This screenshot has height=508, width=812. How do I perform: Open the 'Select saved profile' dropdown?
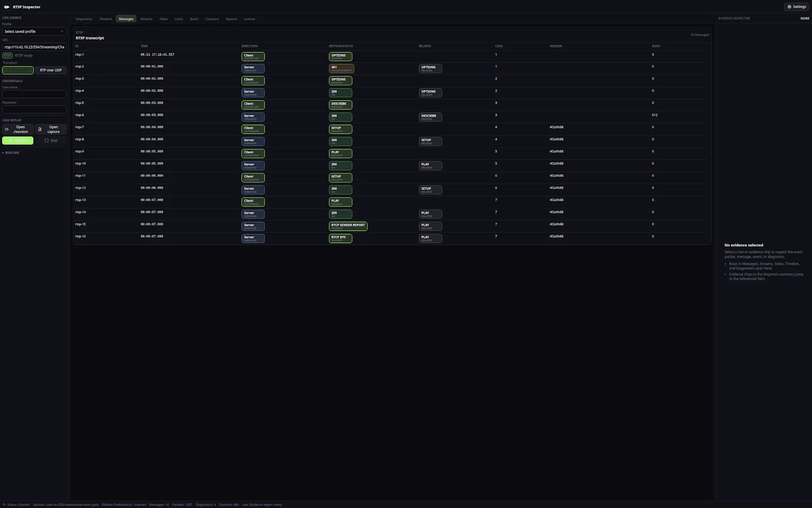coord(34,31)
